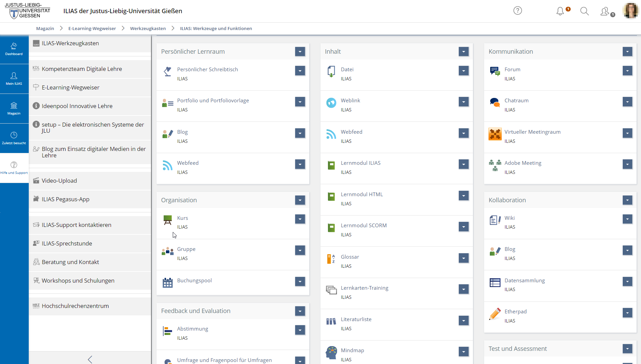Click the Video-Upload link
641x364 pixels.
tap(59, 181)
